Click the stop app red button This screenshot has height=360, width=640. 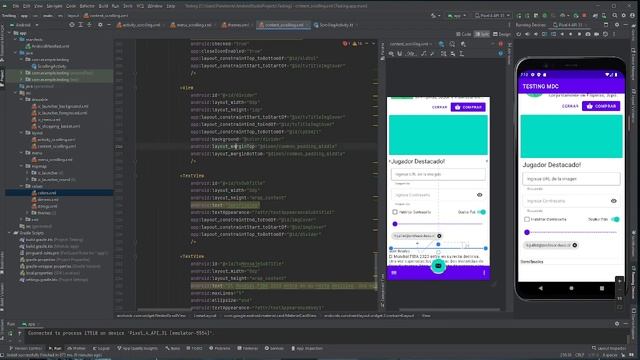(x=584, y=16)
